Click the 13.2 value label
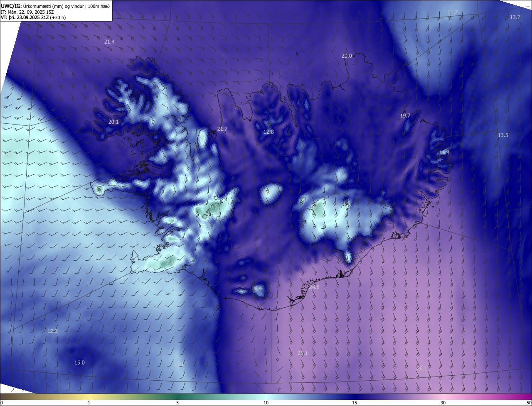This screenshot has width=532, height=406. click(x=515, y=17)
